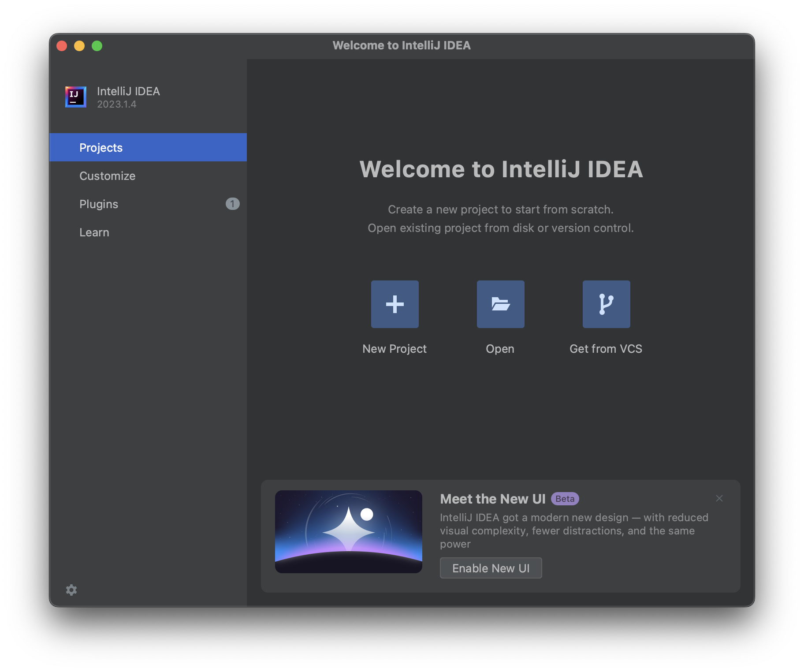Switch to the Customize tab

(x=148, y=175)
